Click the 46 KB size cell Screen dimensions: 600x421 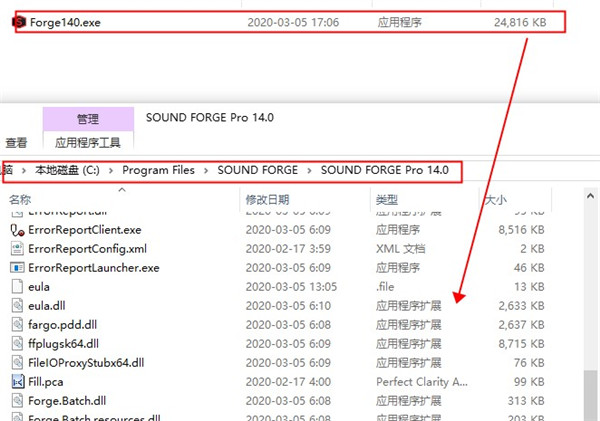pos(529,268)
